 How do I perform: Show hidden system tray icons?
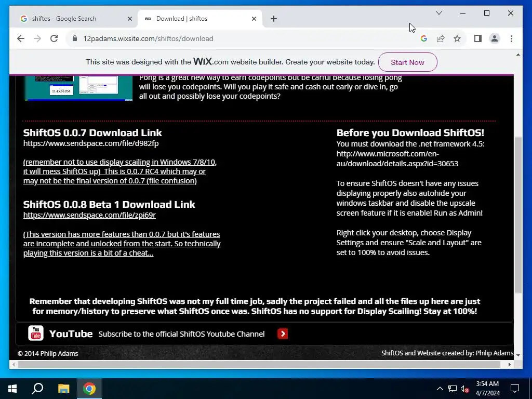(x=440, y=389)
